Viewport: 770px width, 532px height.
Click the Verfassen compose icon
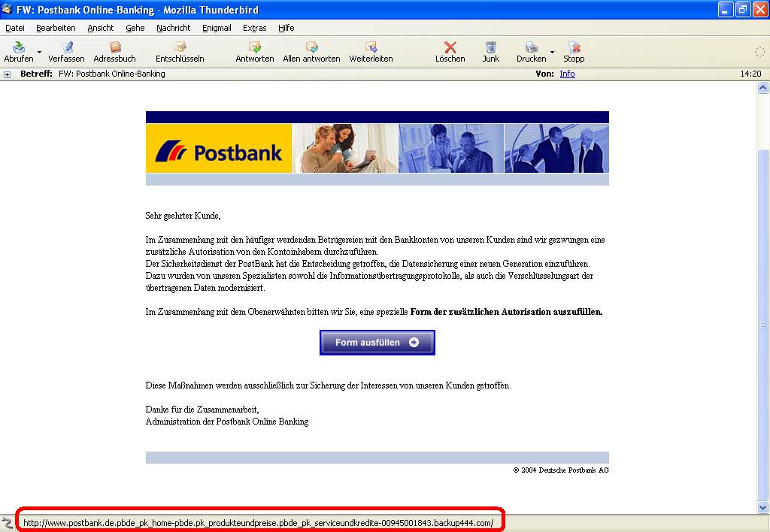click(x=67, y=47)
